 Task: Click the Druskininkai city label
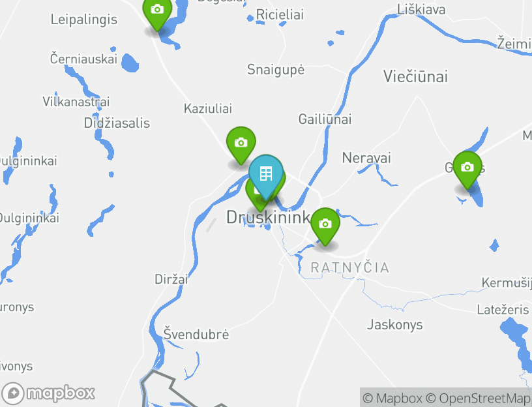268,217
